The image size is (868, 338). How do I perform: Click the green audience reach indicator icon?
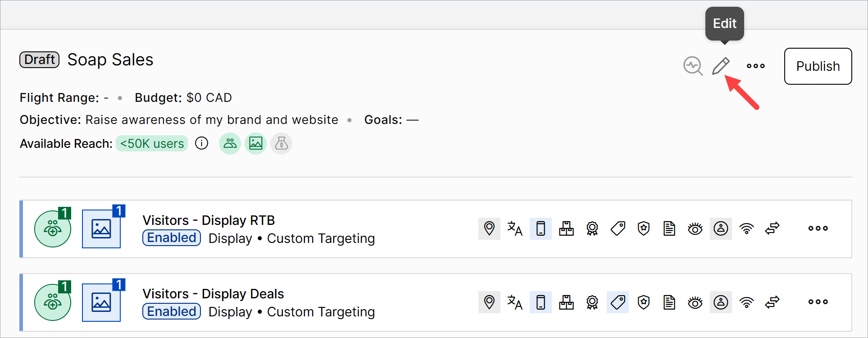click(x=230, y=144)
